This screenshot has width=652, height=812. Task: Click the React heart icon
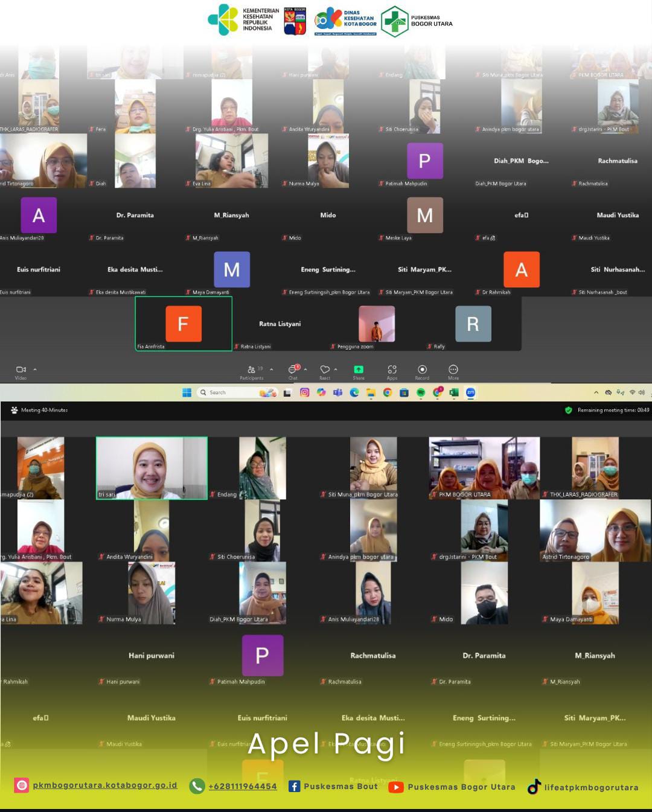click(x=325, y=369)
